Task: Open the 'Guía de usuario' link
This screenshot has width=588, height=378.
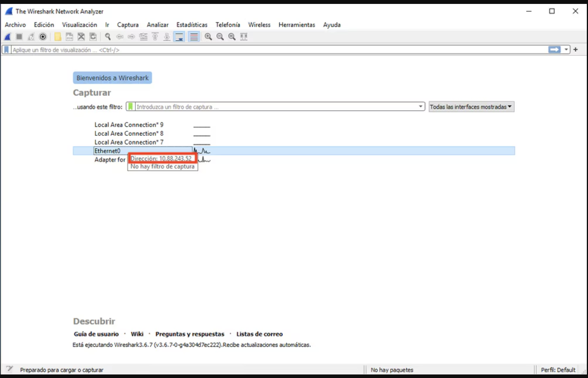Action: [96, 334]
